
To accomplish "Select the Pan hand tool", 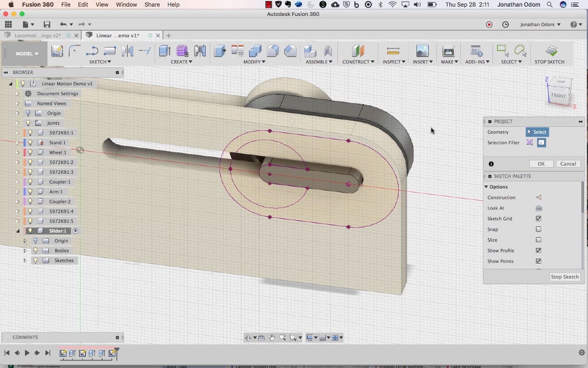I will [x=272, y=338].
